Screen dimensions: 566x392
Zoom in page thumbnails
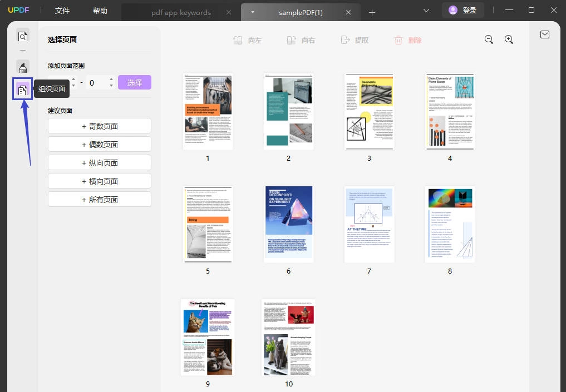(509, 39)
